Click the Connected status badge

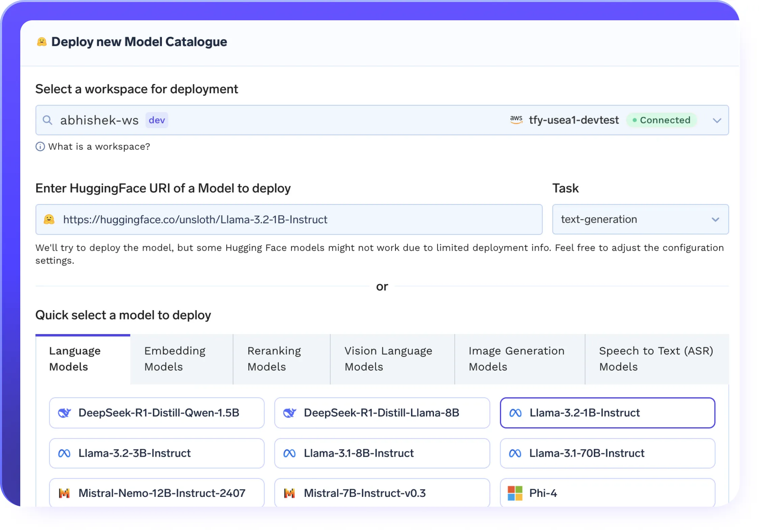point(661,120)
